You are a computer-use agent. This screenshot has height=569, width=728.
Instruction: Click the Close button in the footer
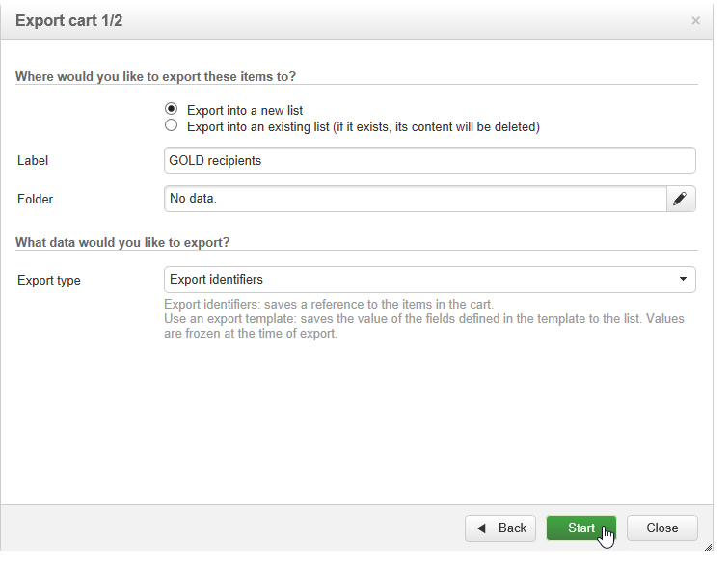click(x=662, y=528)
